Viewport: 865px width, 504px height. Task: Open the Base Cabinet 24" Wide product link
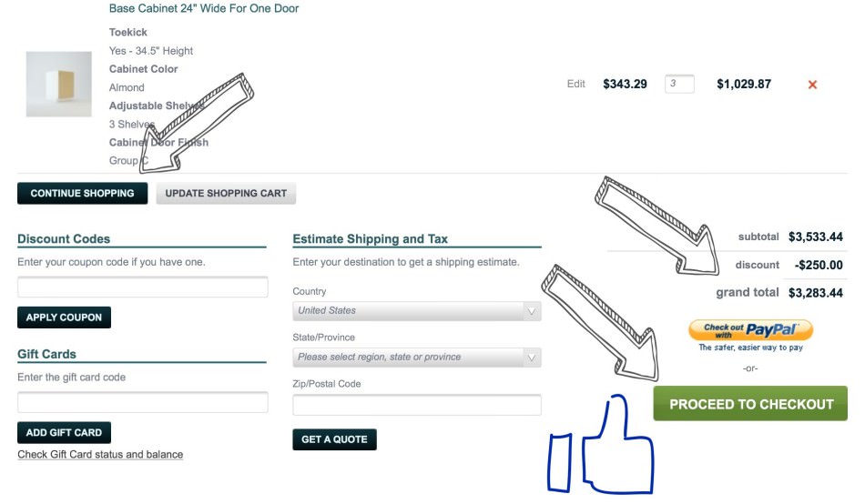[x=204, y=8]
